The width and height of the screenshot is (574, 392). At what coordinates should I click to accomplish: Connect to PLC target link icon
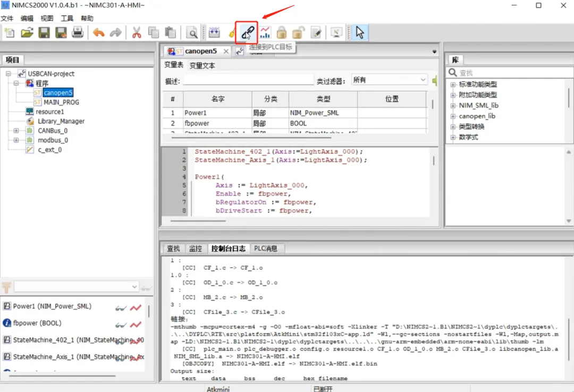[x=248, y=32]
